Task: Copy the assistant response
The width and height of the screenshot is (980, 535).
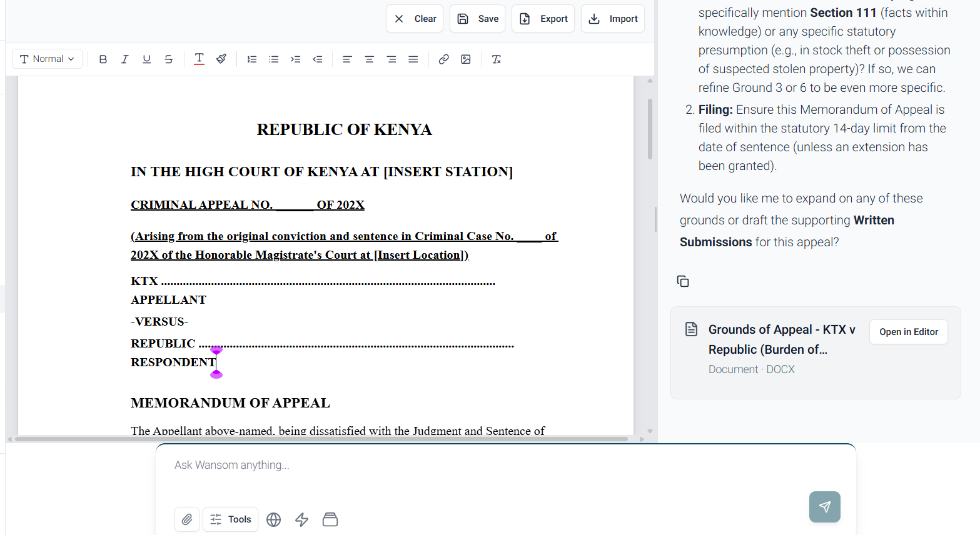Action: coord(683,281)
